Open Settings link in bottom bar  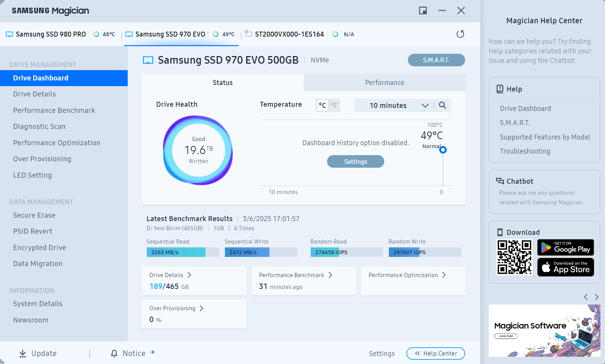tap(382, 354)
